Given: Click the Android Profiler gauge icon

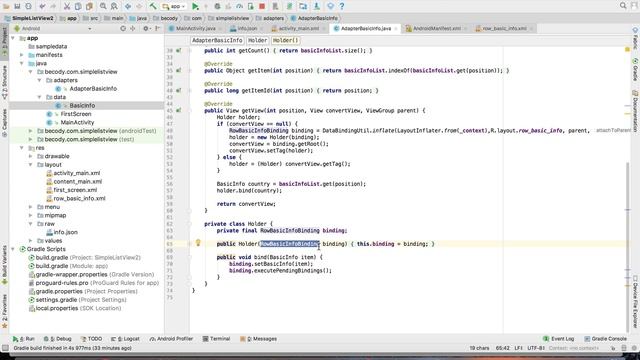Looking at the screenshot, I should coord(240,6).
